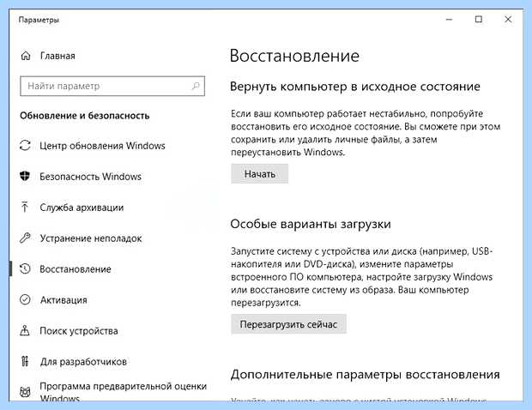The width and height of the screenshot is (532, 410).
Task: Click the Windows Security shield icon
Action: pos(25,176)
